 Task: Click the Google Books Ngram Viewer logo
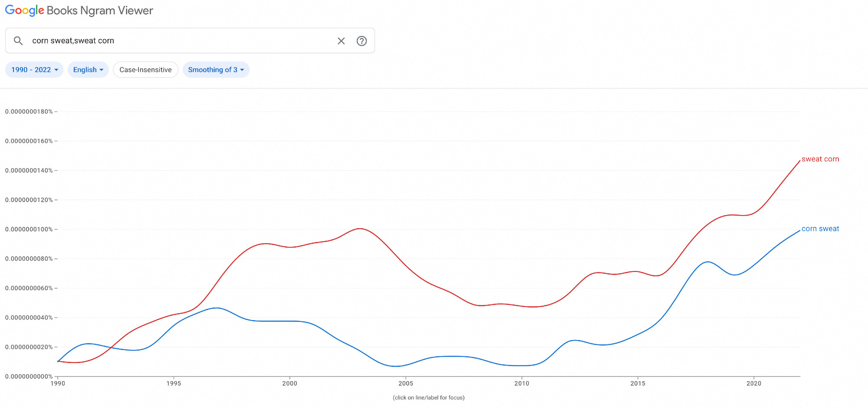(x=79, y=10)
